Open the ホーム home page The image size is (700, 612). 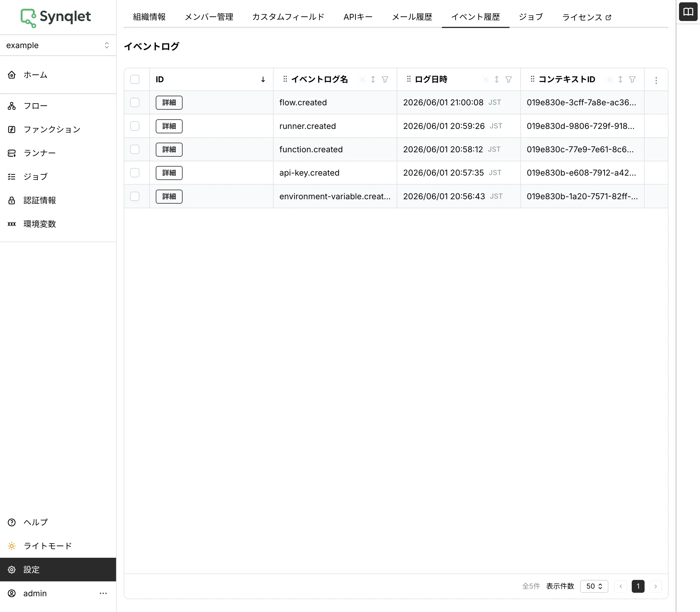(58, 75)
